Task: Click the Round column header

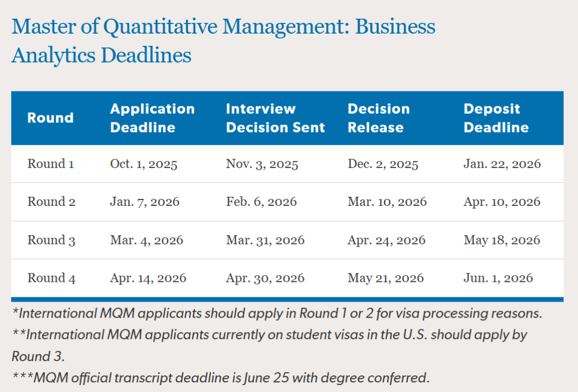Action: coord(50,118)
